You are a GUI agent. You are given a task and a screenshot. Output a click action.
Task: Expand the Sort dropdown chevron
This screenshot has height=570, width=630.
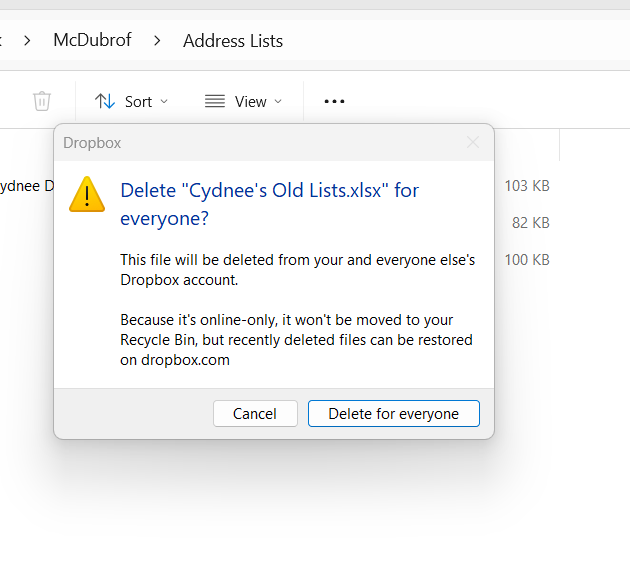(x=165, y=101)
